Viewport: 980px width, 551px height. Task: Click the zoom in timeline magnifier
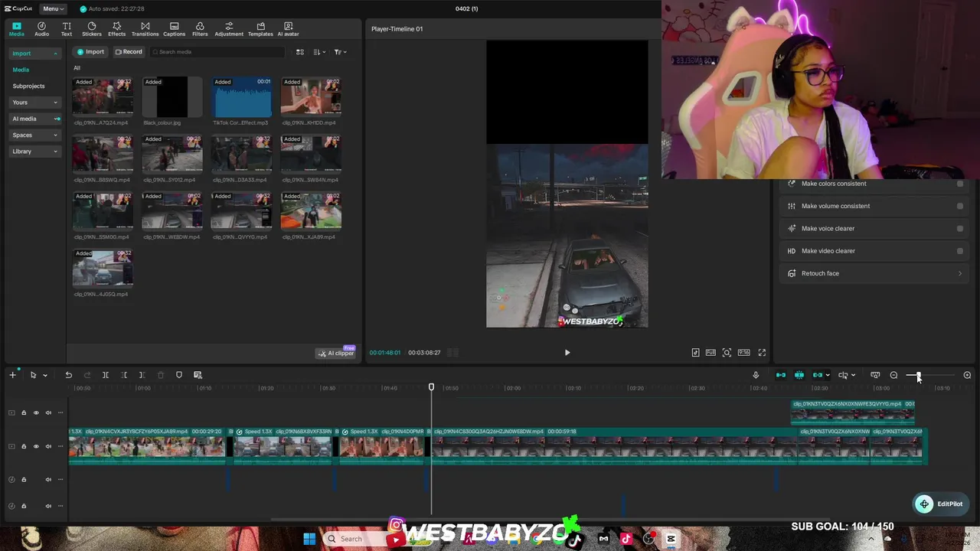tap(967, 375)
